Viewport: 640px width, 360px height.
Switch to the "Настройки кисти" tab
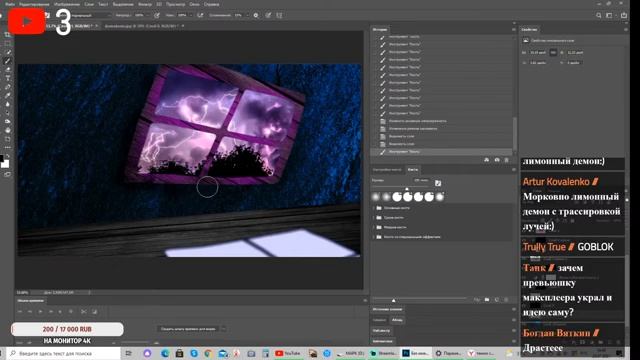[x=387, y=169]
